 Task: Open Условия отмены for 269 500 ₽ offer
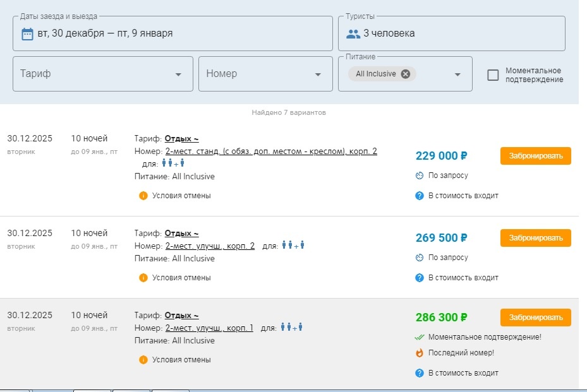[x=181, y=278]
